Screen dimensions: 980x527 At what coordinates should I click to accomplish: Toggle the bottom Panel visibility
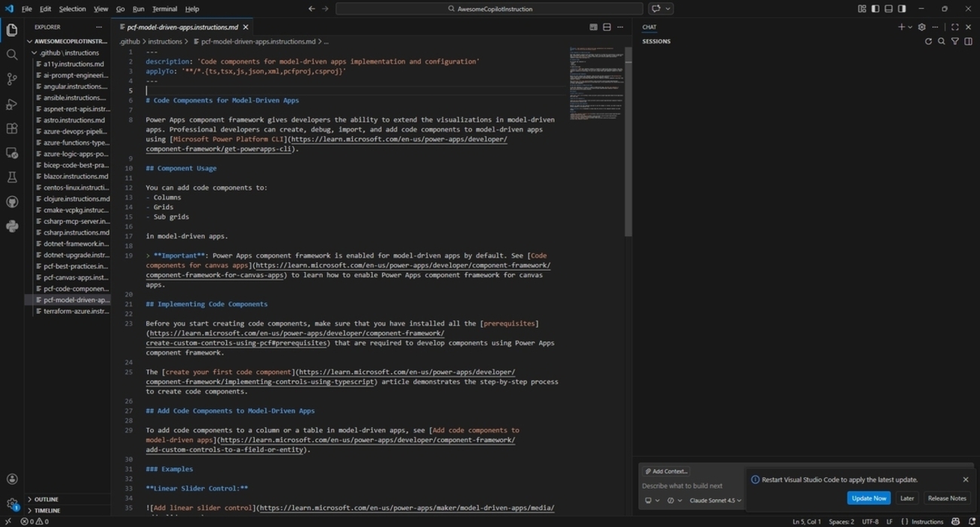(889, 9)
